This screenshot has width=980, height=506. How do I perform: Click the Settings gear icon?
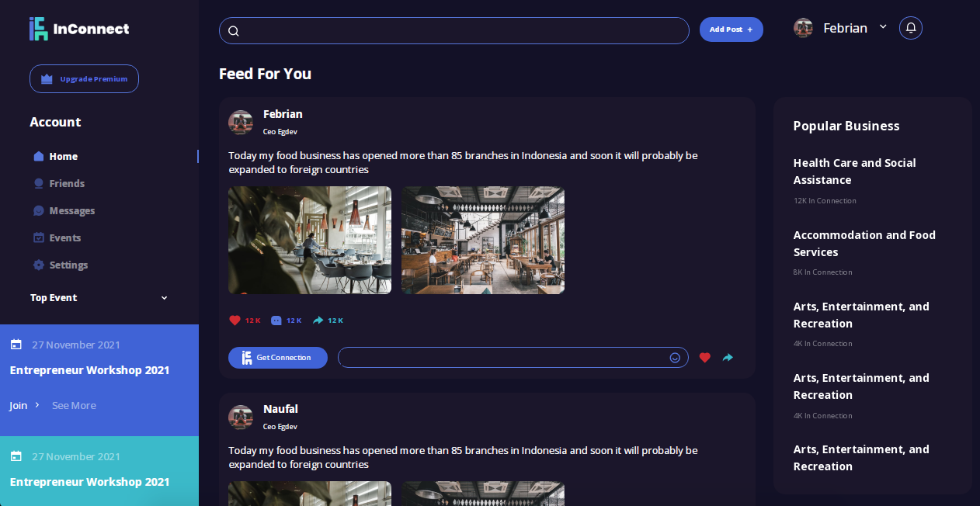click(x=39, y=265)
